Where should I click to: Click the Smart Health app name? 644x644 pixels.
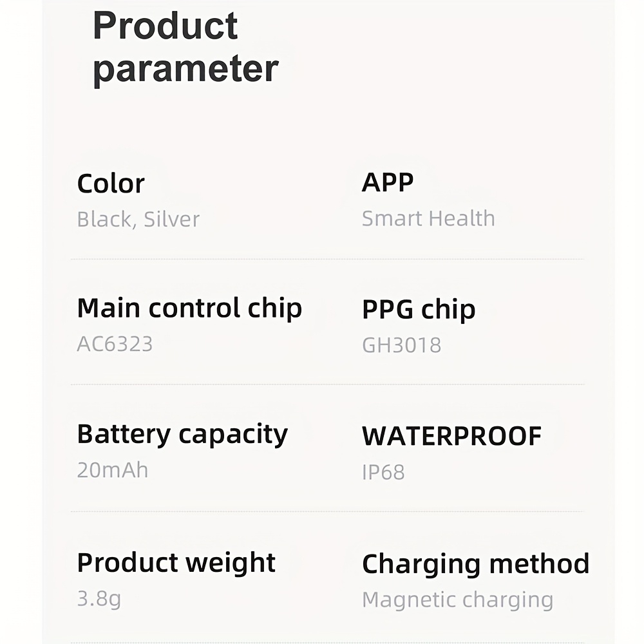coord(428,218)
